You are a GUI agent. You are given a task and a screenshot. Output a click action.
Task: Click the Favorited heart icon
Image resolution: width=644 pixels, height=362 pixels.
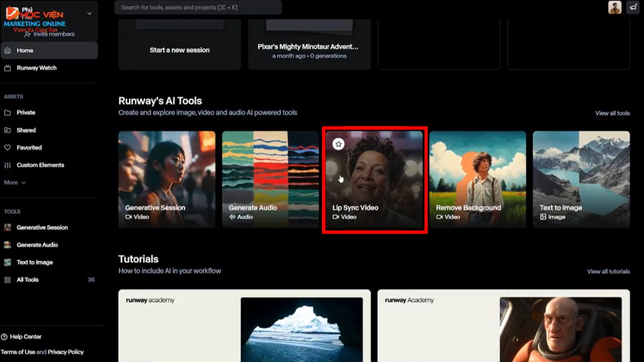click(x=8, y=147)
